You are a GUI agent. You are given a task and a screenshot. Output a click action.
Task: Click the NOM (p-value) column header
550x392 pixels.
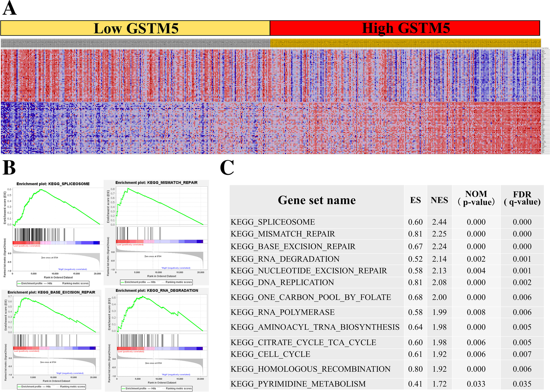point(476,198)
